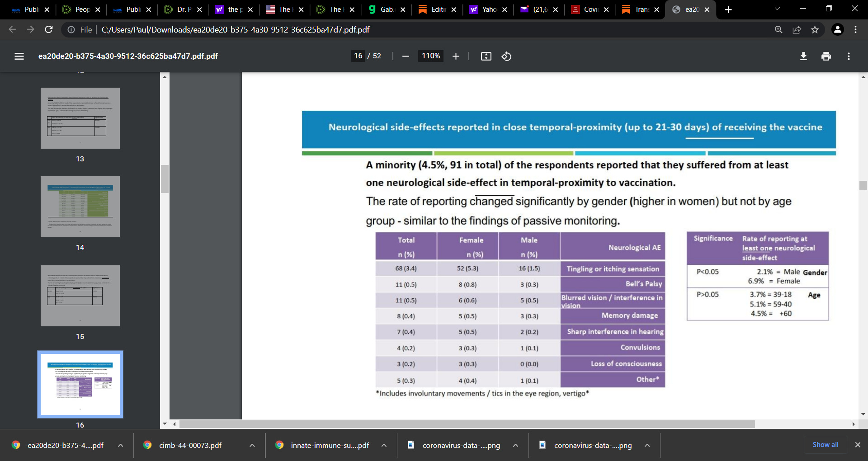Open the Chrome profile avatar
The image size is (868, 461).
(837, 29)
